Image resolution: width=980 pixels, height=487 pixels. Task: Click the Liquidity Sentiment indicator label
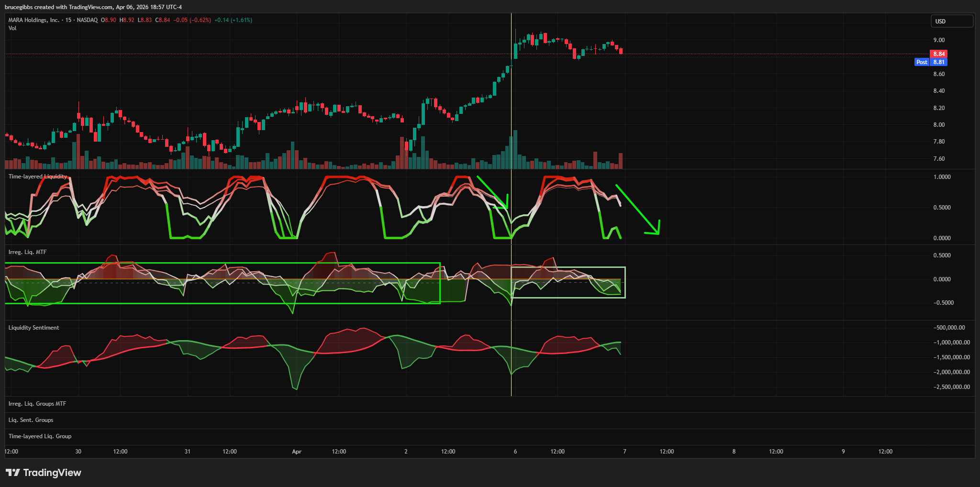point(33,328)
